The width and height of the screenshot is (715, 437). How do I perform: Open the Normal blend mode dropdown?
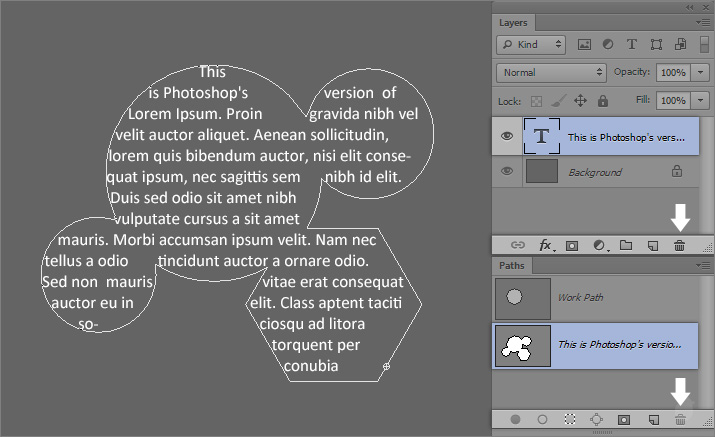click(552, 72)
